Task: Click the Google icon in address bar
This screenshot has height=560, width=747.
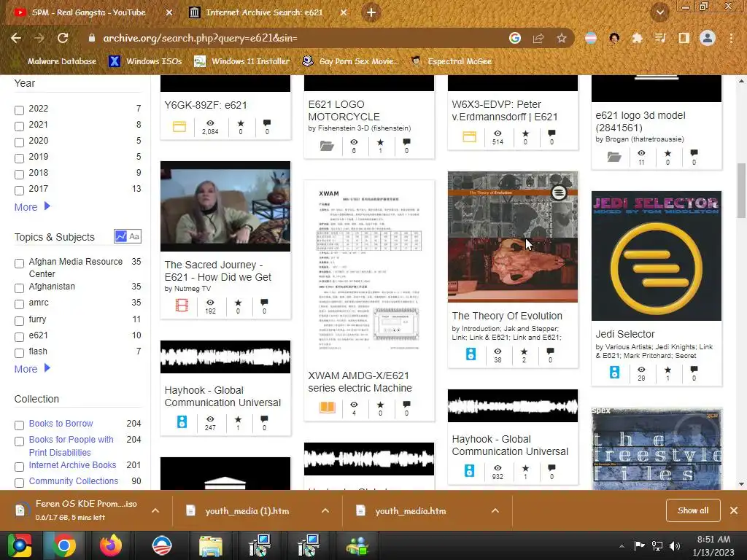Action: (514, 38)
